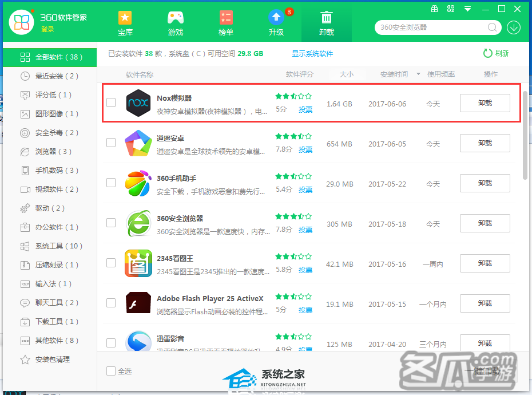Select 图形图像 (1) category
Screen dimensions: 532x395
click(x=50, y=114)
